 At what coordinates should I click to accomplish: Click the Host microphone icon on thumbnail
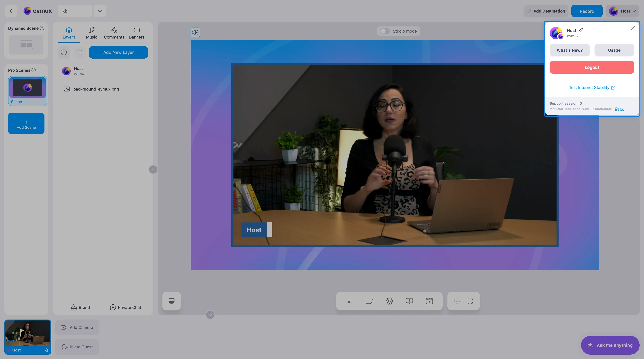[x=47, y=350]
